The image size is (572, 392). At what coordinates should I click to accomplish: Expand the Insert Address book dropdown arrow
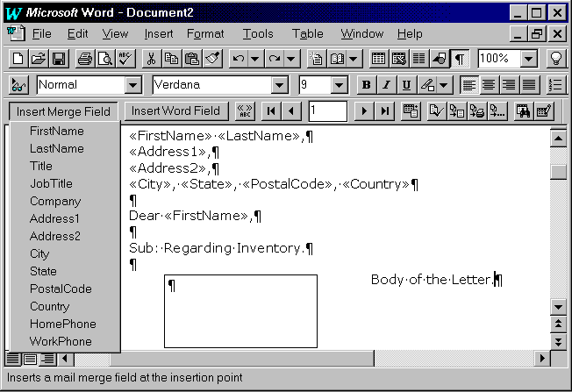coord(354,59)
